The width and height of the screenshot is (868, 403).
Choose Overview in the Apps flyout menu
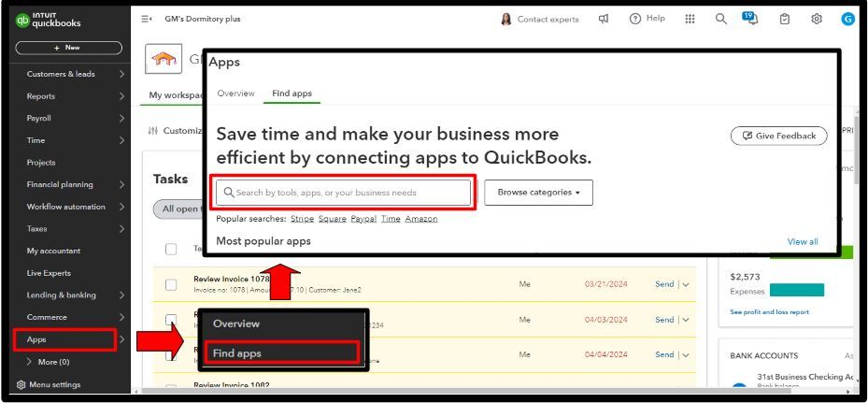[x=236, y=324]
